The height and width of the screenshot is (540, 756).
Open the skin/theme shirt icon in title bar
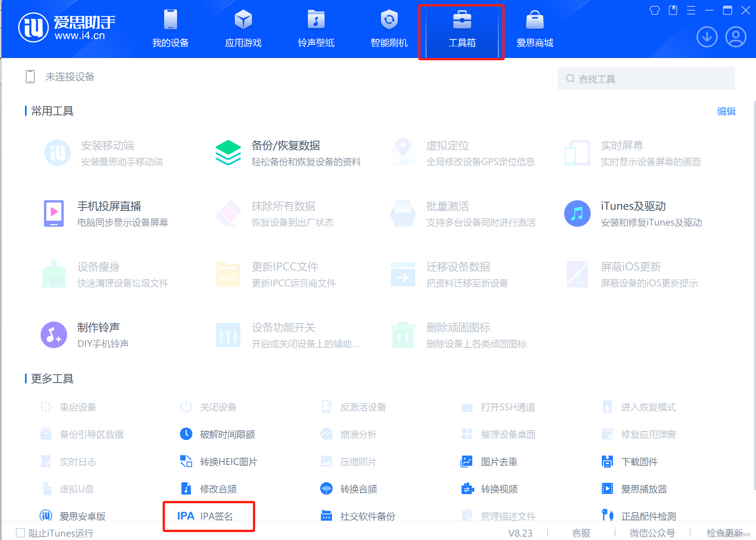(654, 10)
